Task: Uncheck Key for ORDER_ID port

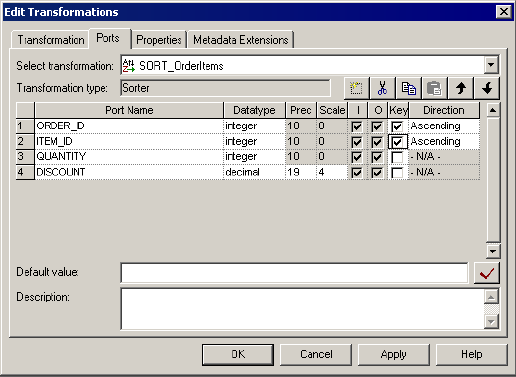Action: click(397, 127)
